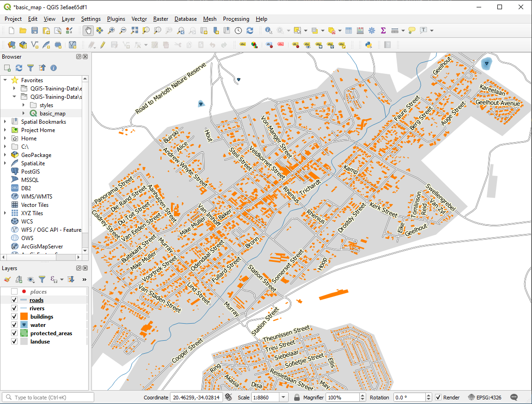The image size is (532, 404).
Task: Open the Scale dropdown
Action: 284,398
